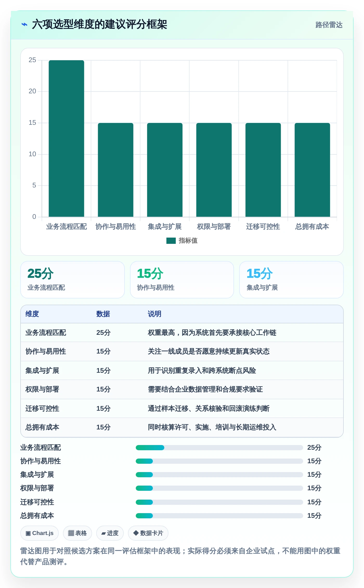Viewport: 364px width, 588px height.
Task: Click 需要结合企业数据管理和合规要求验证 description
Action: pyautogui.click(x=205, y=389)
